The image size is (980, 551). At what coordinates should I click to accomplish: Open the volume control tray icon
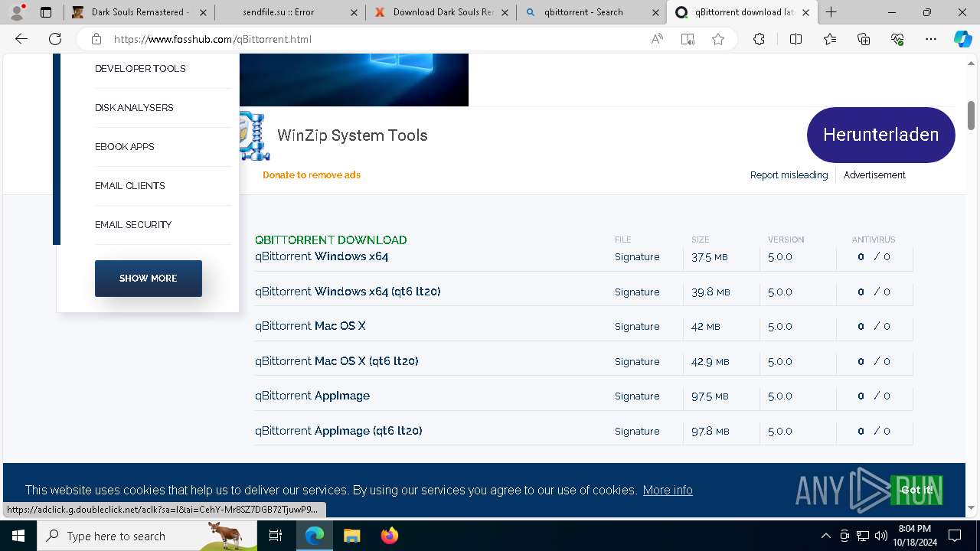880,536
